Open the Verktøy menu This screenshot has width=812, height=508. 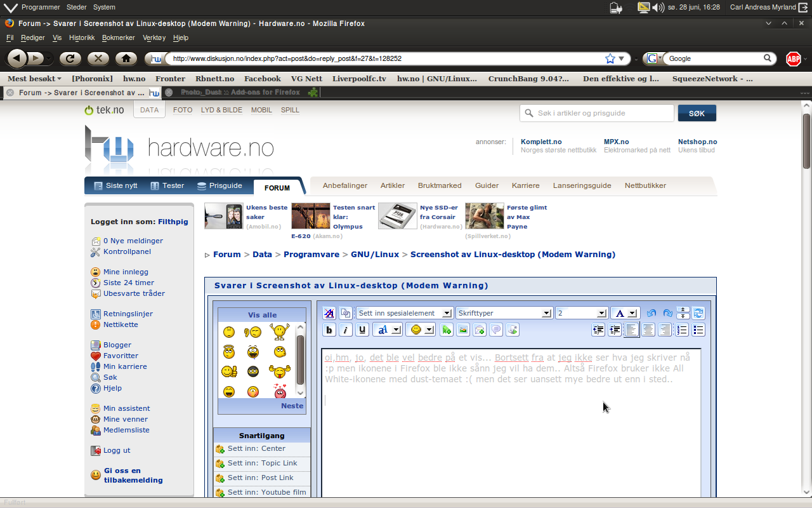click(154, 37)
